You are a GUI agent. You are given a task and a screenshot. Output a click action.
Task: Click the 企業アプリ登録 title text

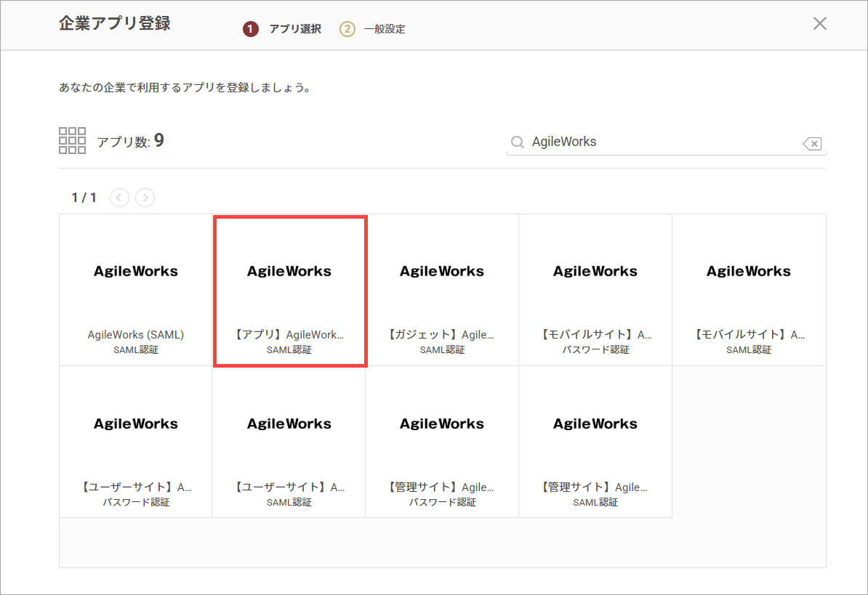pos(115,23)
